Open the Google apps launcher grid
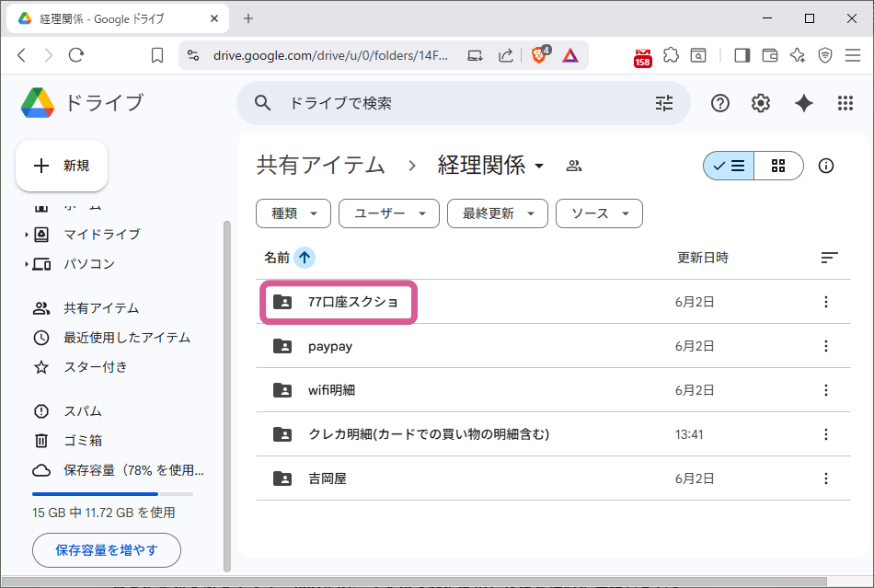Screen dimensions: 874x588 (845, 103)
